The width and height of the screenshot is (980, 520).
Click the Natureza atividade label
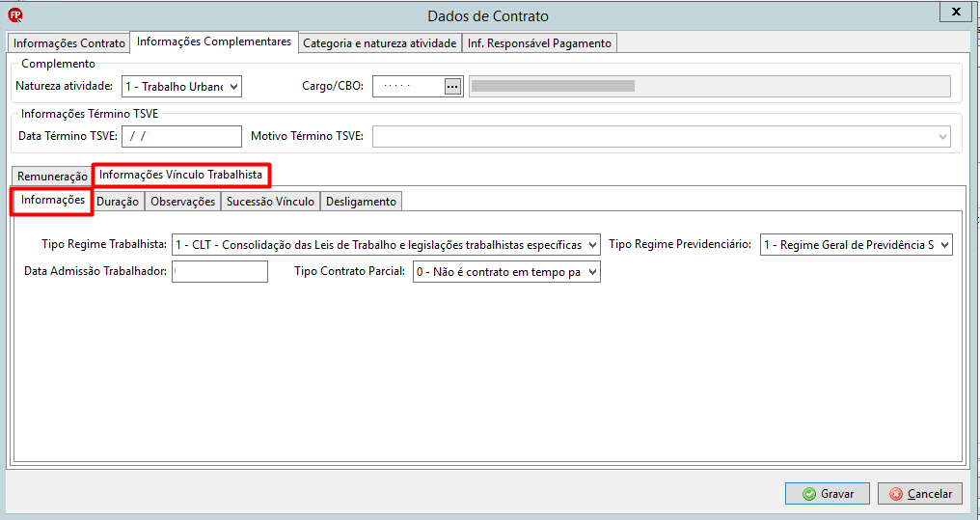(x=64, y=86)
